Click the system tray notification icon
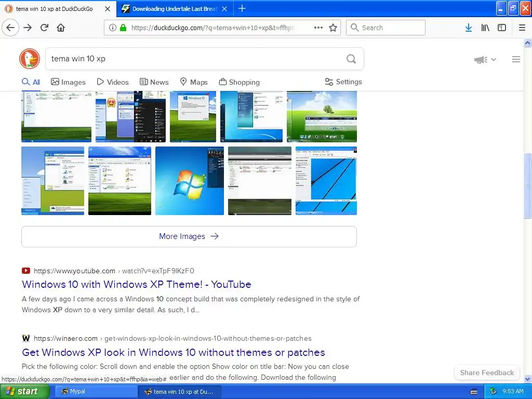532x399 pixels. click(494, 392)
